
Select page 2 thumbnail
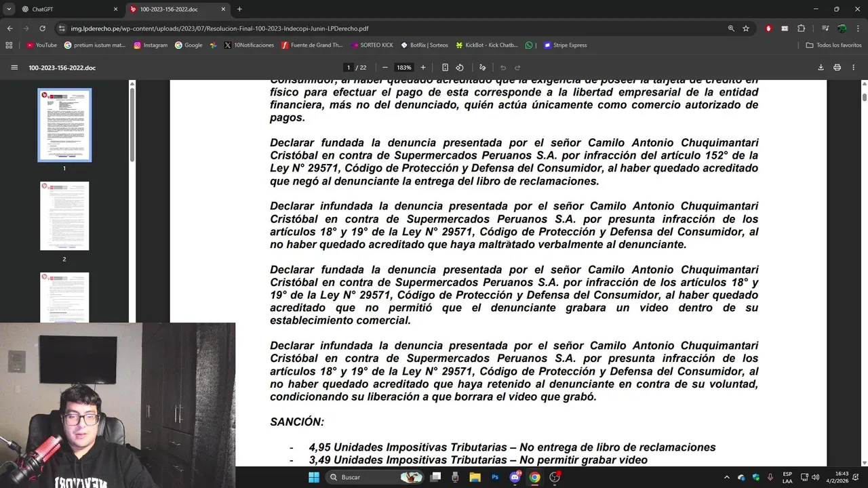(x=64, y=216)
